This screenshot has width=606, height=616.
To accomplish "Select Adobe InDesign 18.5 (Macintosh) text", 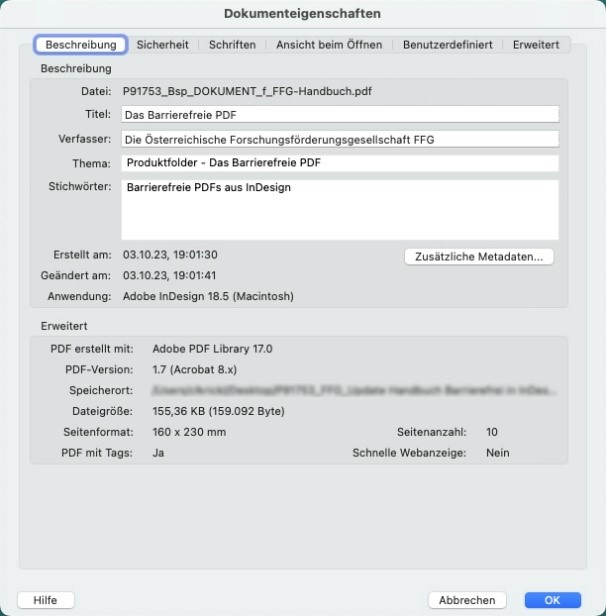I will click(x=208, y=296).
